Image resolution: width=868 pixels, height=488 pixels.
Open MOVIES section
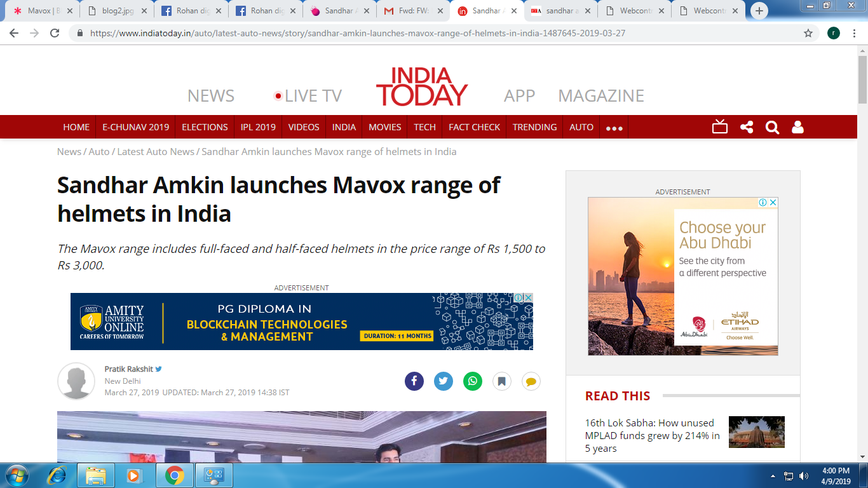(x=385, y=127)
